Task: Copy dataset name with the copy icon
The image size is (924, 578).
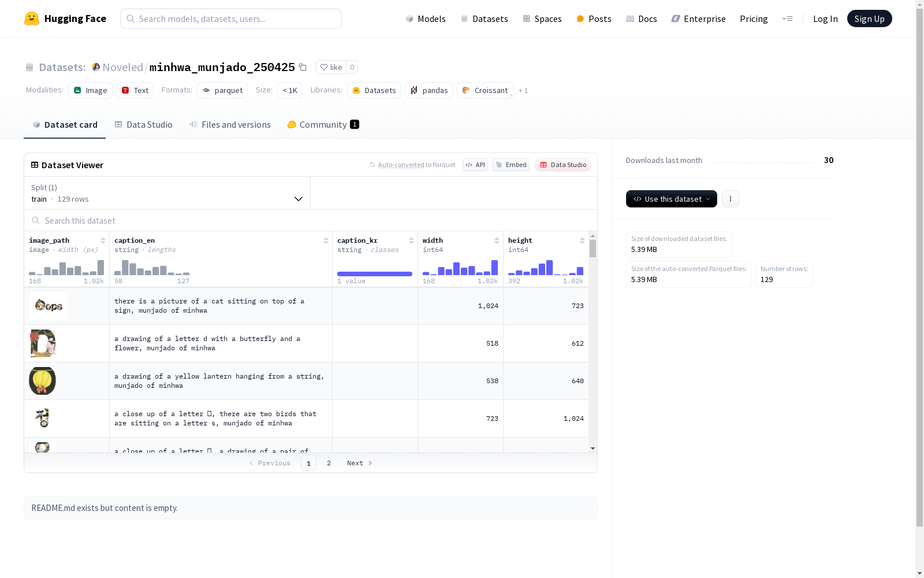Action: (x=303, y=67)
